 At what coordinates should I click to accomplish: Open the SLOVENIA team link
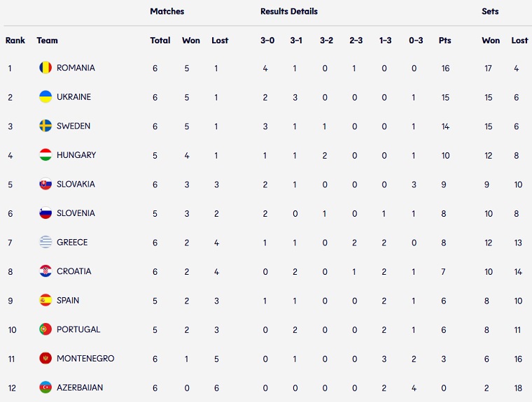(x=76, y=213)
